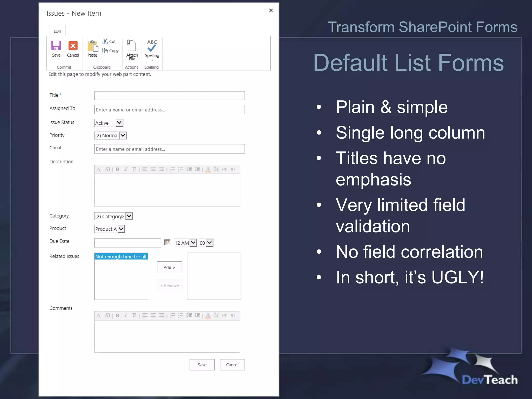Image resolution: width=532 pixels, height=399 pixels.
Task: Click inside the Description text area
Action: click(167, 190)
